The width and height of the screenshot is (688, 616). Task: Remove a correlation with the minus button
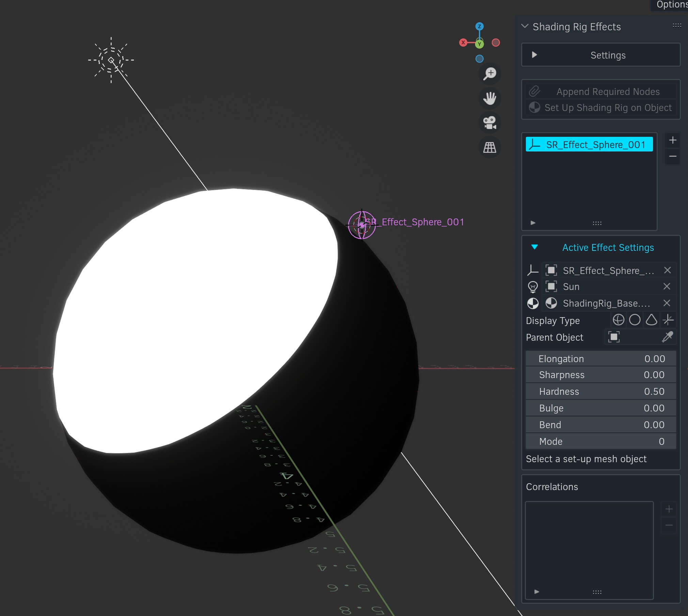coord(669,525)
